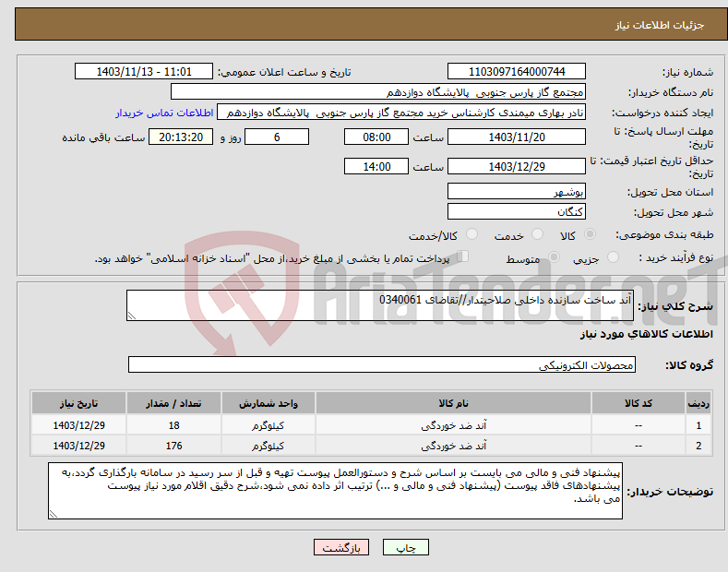Select the خدمت radio button
The image size is (728, 572).
[537, 234]
